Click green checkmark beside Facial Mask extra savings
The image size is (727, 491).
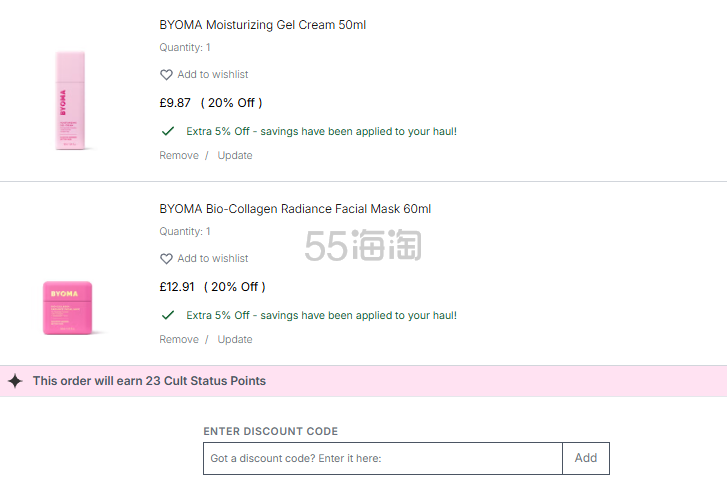point(168,315)
